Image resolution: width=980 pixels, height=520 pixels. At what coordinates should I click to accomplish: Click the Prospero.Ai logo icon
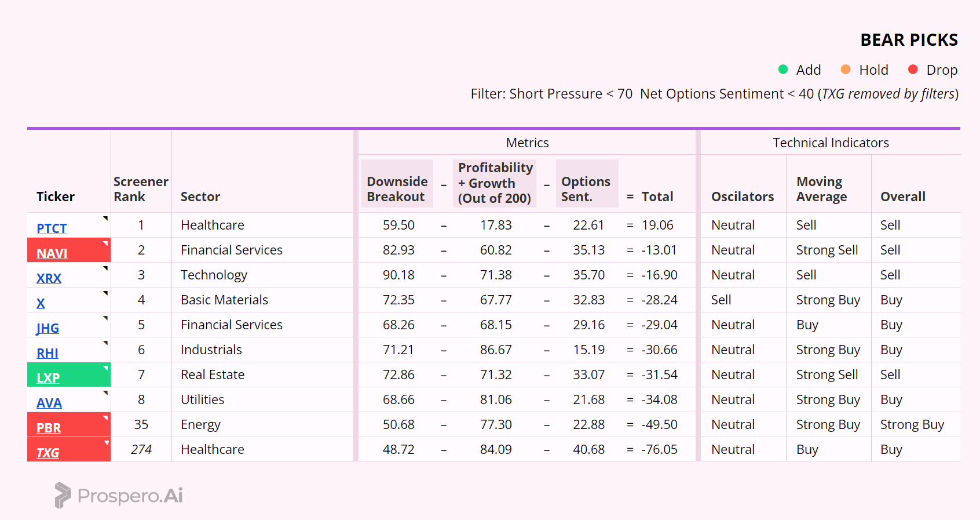click(x=63, y=495)
